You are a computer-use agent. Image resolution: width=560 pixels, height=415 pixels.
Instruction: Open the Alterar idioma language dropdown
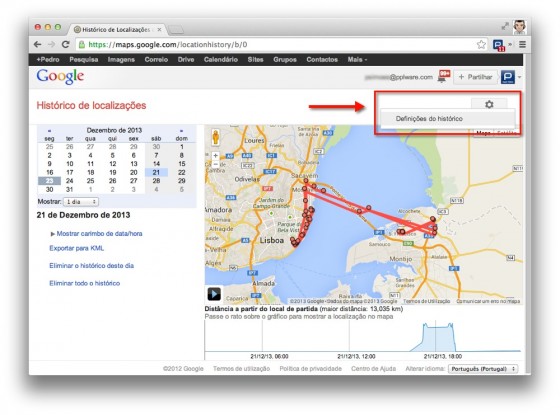(x=483, y=369)
